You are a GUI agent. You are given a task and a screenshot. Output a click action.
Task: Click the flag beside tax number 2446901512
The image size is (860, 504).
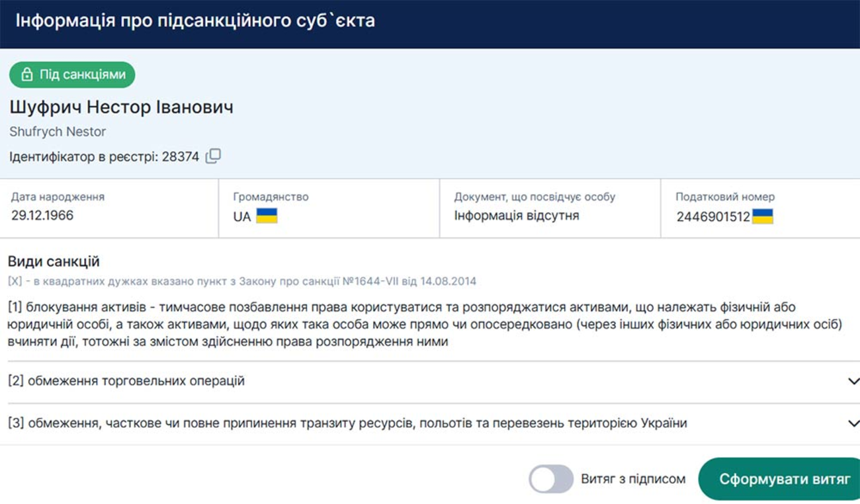coord(762,216)
